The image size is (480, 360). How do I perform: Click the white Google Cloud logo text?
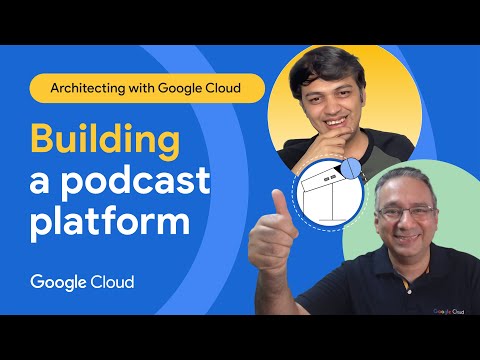[x=82, y=283]
